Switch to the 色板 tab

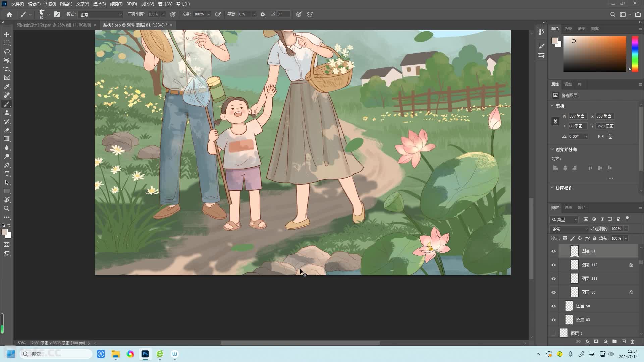(568, 28)
